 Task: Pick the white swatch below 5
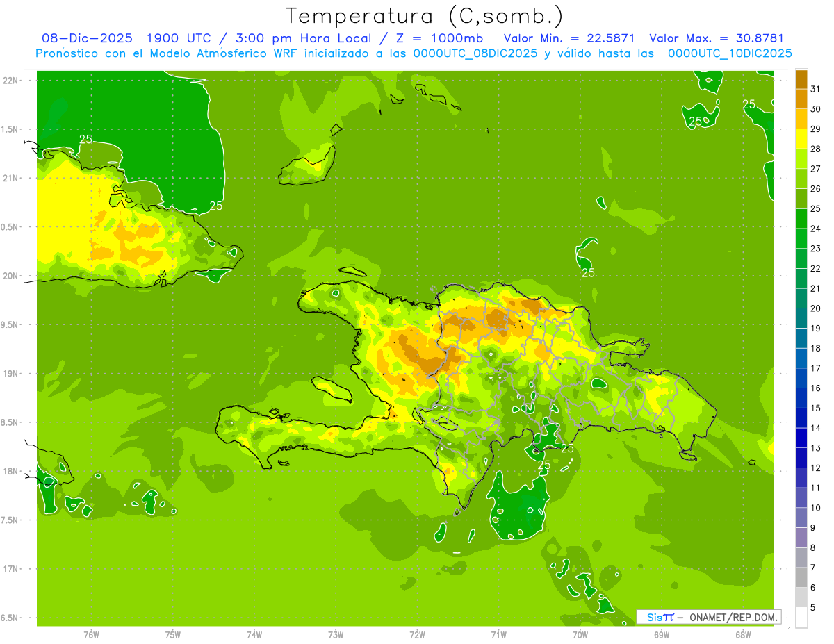pyautogui.click(x=801, y=618)
